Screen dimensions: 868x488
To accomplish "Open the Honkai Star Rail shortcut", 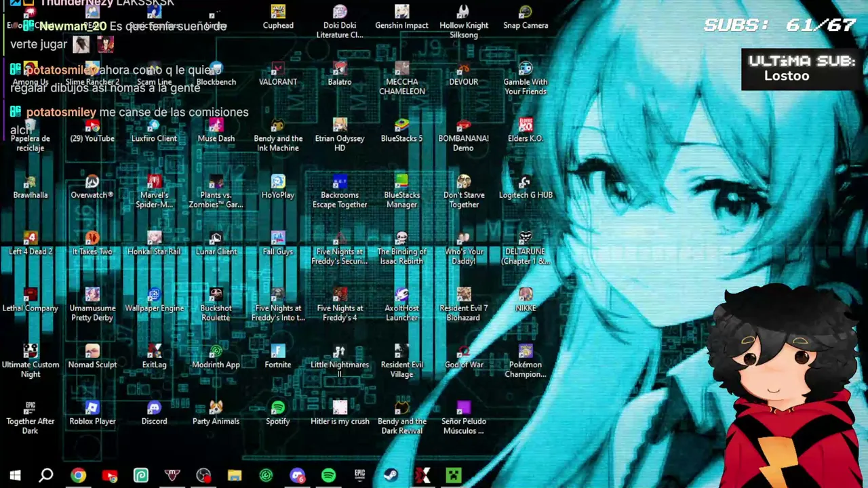I will coord(154,244).
